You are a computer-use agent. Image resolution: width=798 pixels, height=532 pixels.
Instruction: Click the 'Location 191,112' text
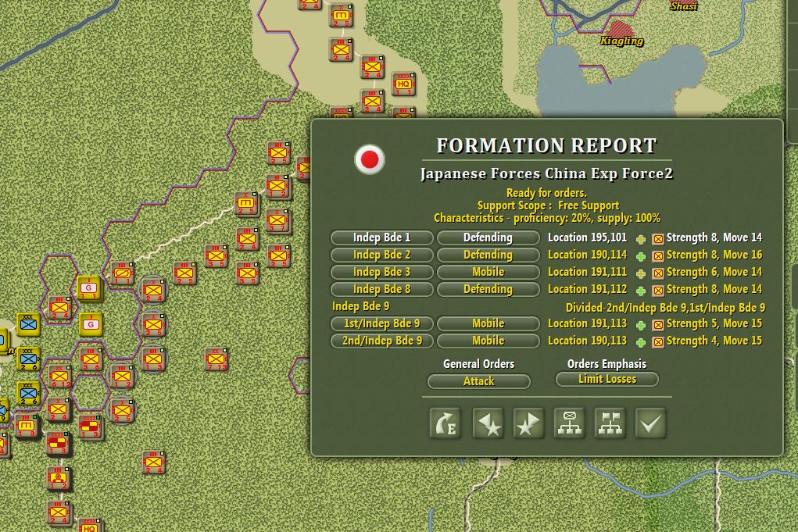click(587, 289)
